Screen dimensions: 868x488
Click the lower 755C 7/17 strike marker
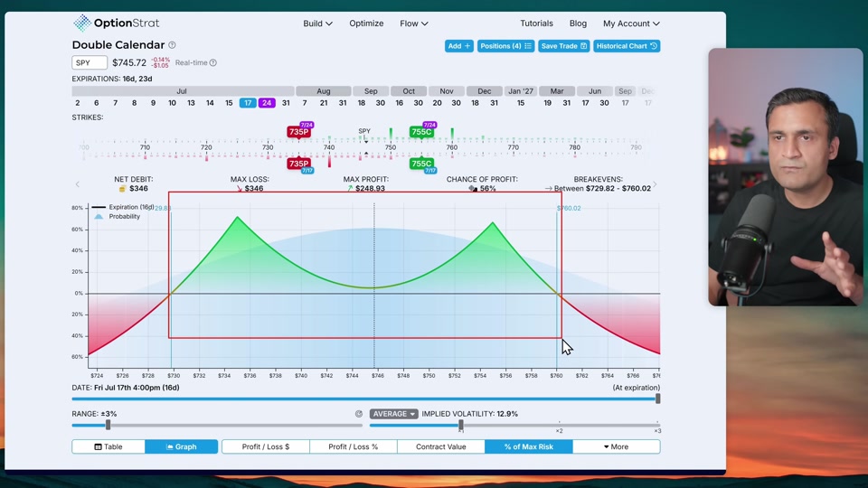coord(421,164)
